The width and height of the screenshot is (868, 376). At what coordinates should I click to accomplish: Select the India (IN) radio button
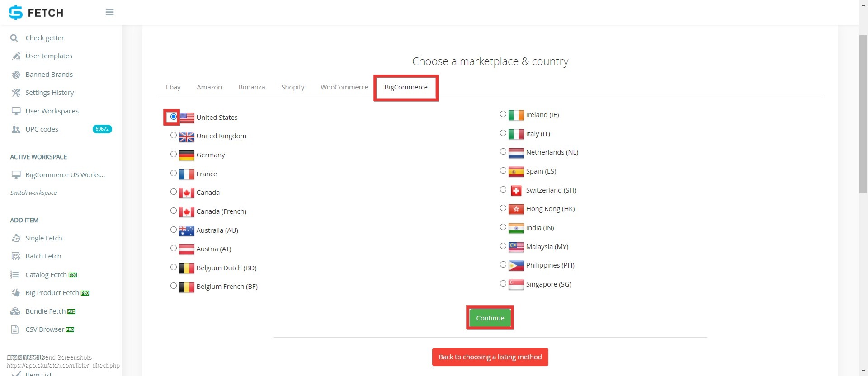pos(503,227)
